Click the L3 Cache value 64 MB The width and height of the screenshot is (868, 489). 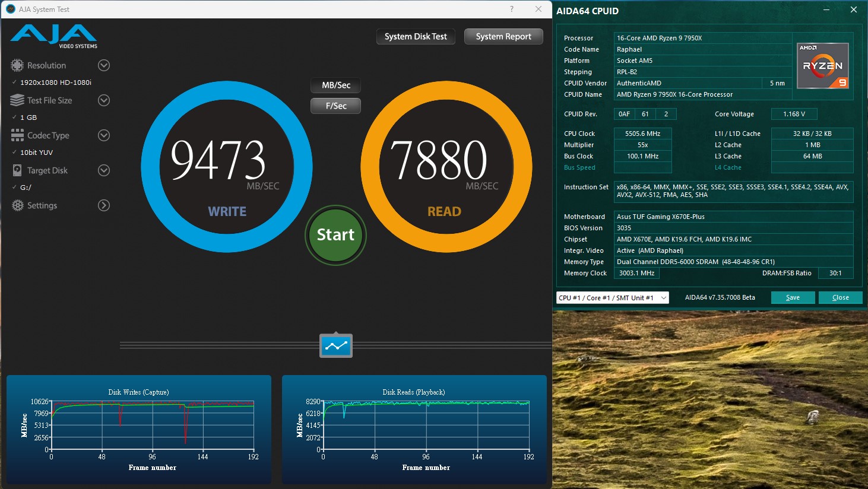click(812, 156)
